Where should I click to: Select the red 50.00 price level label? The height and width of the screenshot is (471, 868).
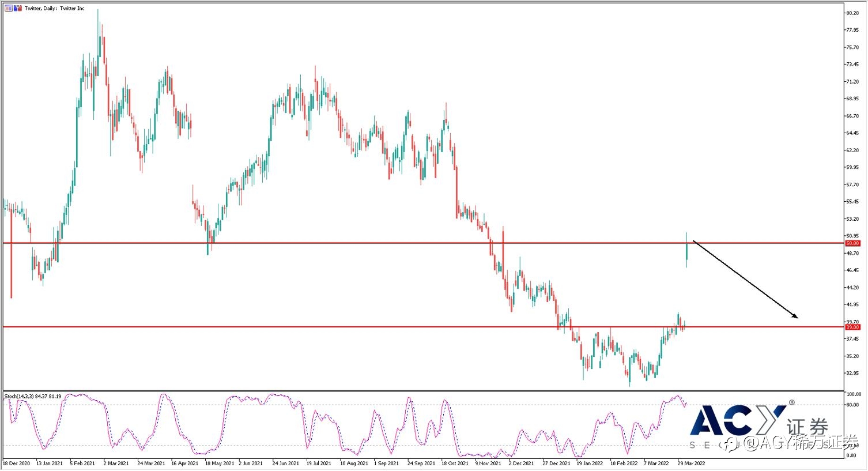[852, 243]
